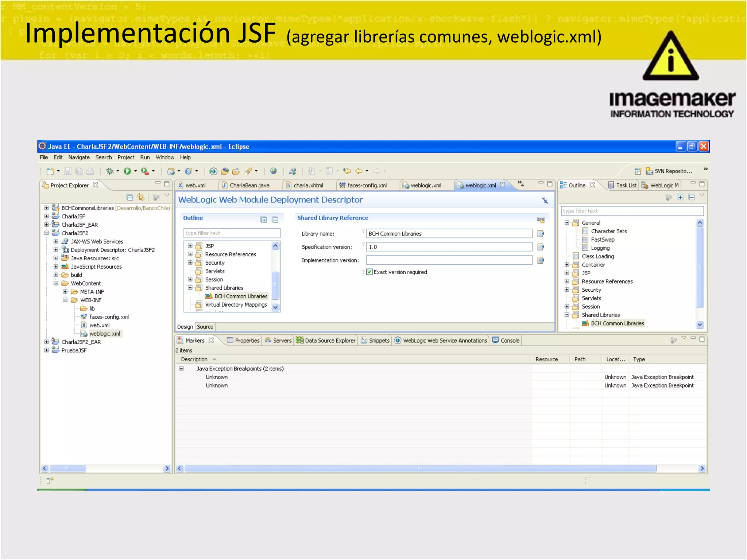The height and width of the screenshot is (560, 747).
Task: Select FastSwap in right Outline tree
Action: 603,240
